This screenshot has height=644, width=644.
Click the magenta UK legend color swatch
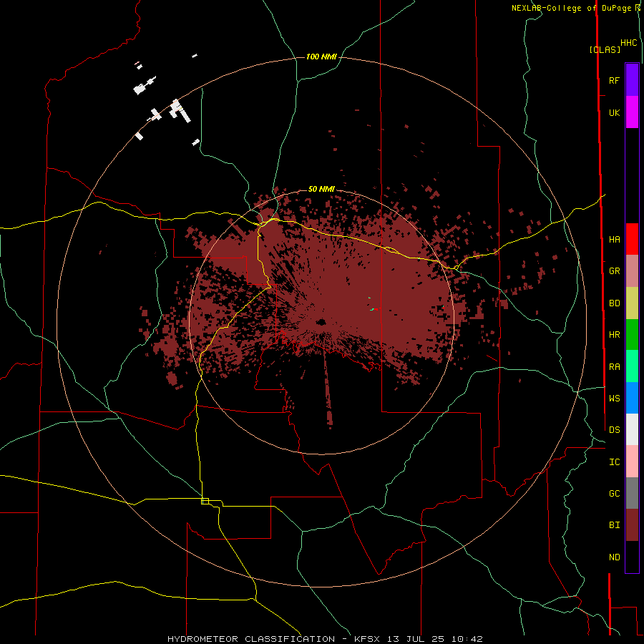[632, 112]
